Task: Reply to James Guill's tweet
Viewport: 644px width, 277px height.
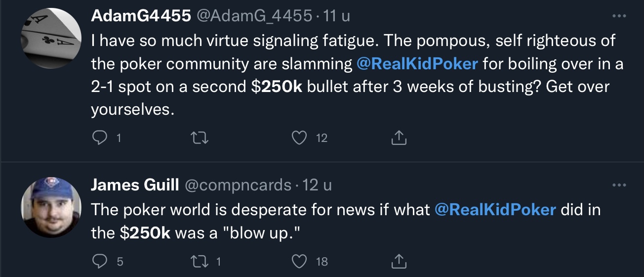Action: pyautogui.click(x=99, y=261)
